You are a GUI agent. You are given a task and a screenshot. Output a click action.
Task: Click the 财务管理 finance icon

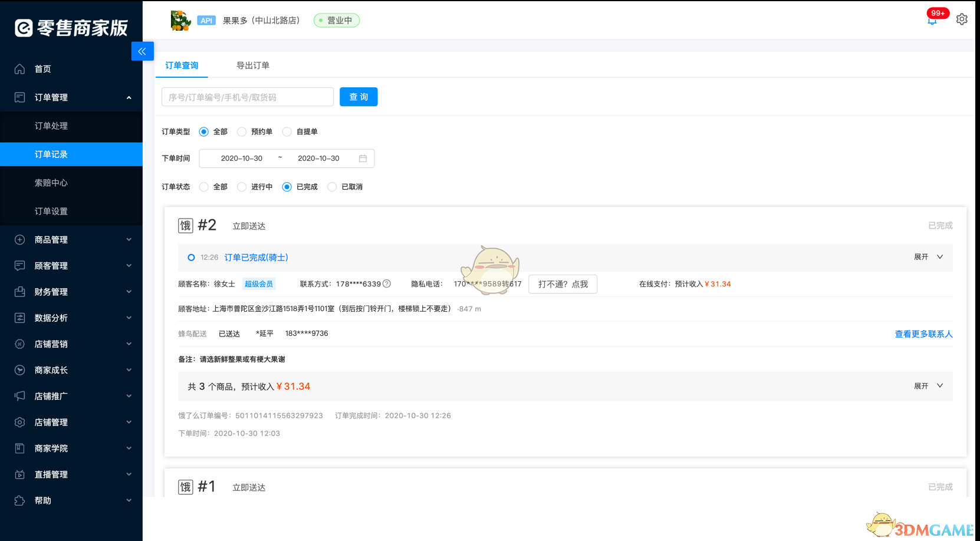click(19, 291)
